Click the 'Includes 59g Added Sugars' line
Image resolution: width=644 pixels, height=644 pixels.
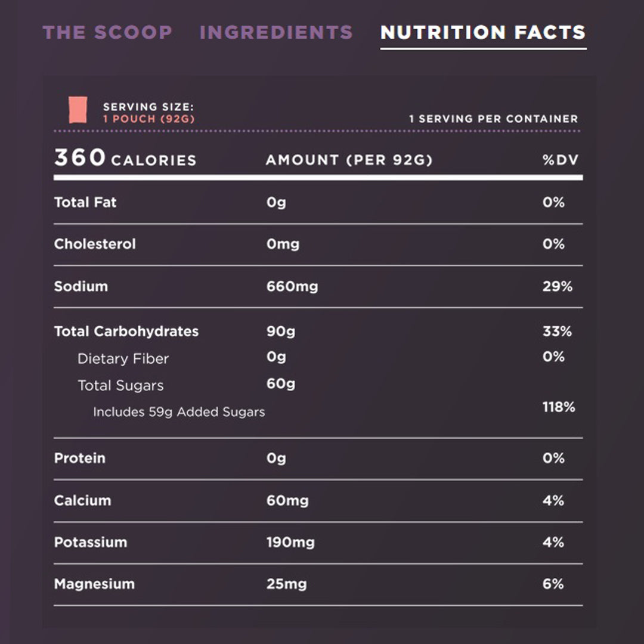(x=179, y=411)
